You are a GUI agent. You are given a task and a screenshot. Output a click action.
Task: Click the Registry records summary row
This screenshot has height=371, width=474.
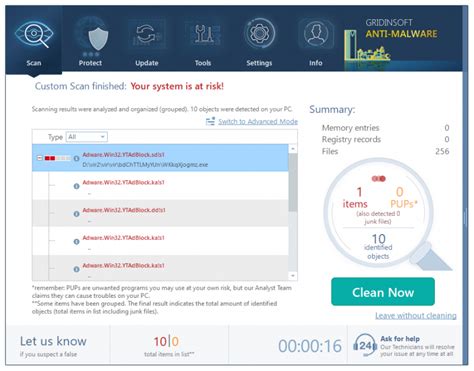(385, 139)
